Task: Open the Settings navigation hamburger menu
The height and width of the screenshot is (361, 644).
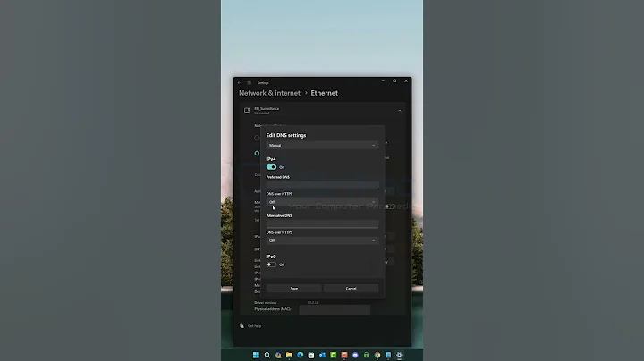Action: click(x=249, y=83)
